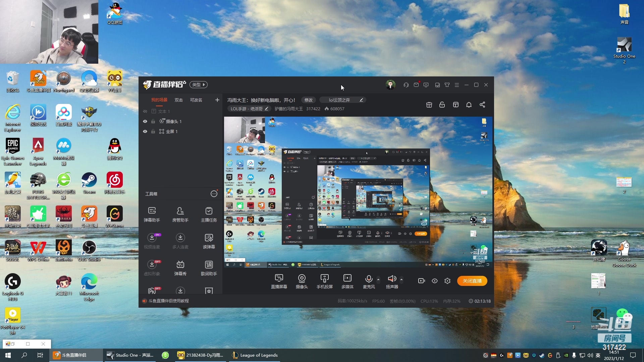Viewport: 644px width, 362px height.
Task: Open League of Legends from taskbar
Action: click(x=255, y=355)
